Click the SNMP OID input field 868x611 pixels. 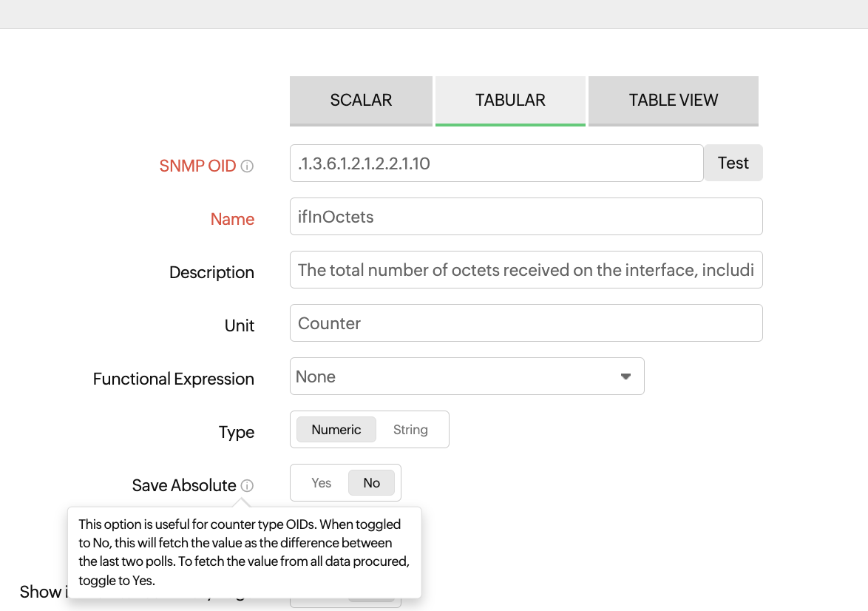tap(495, 163)
